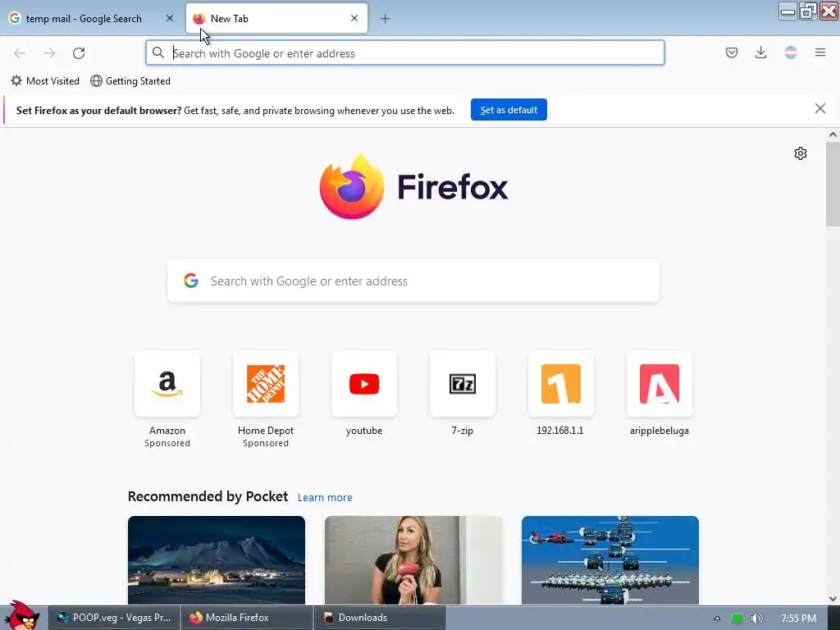840x630 pixels.
Task: Open the snowy mountain town Pocket story
Action: [x=217, y=560]
